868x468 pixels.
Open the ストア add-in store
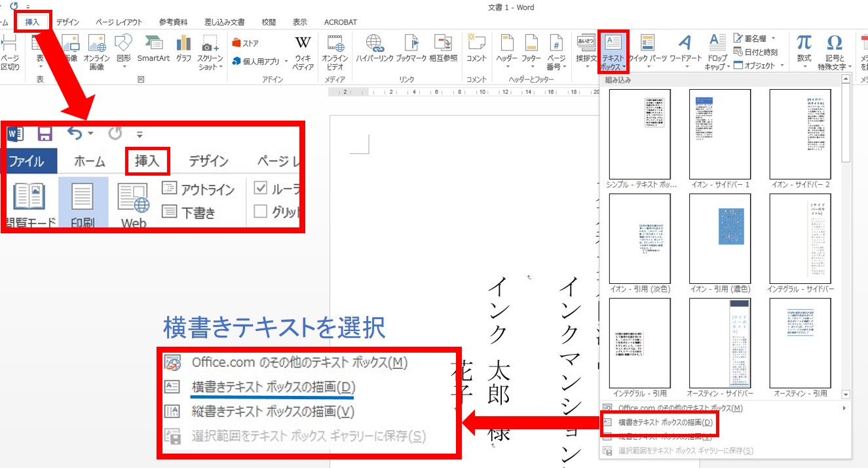[x=246, y=43]
